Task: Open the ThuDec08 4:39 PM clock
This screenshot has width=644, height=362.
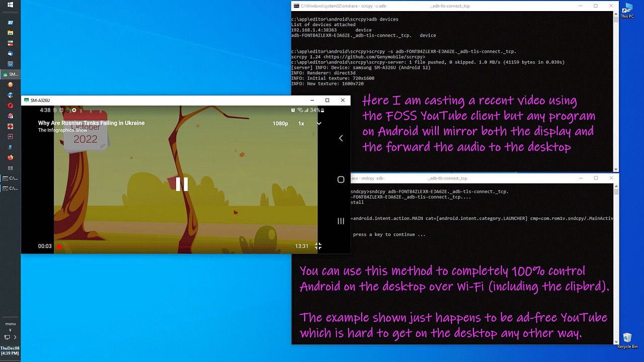Action: [10, 351]
